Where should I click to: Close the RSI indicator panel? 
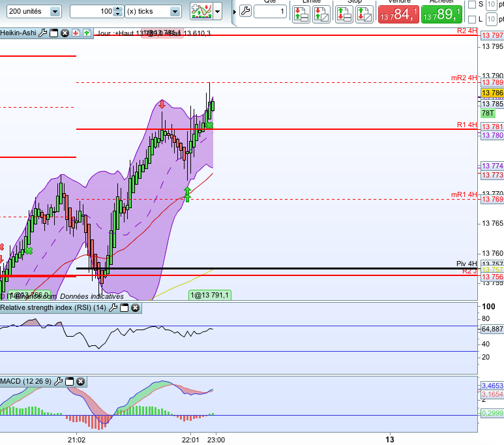136,307
